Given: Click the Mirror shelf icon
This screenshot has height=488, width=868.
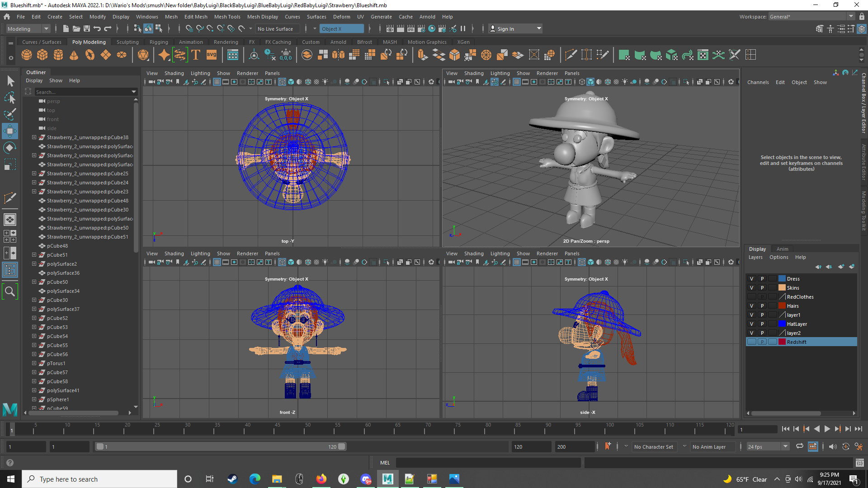Looking at the screenshot, I should pyautogui.click(x=338, y=55).
